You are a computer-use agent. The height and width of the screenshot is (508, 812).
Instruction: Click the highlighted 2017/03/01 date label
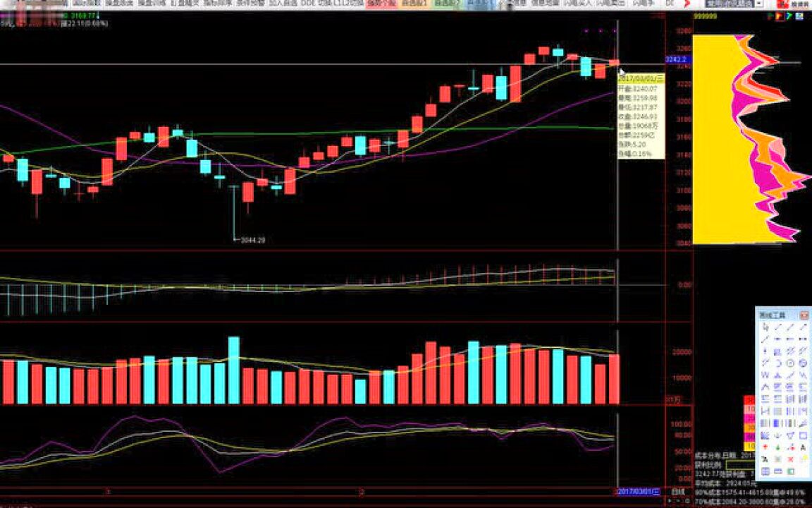(x=639, y=491)
